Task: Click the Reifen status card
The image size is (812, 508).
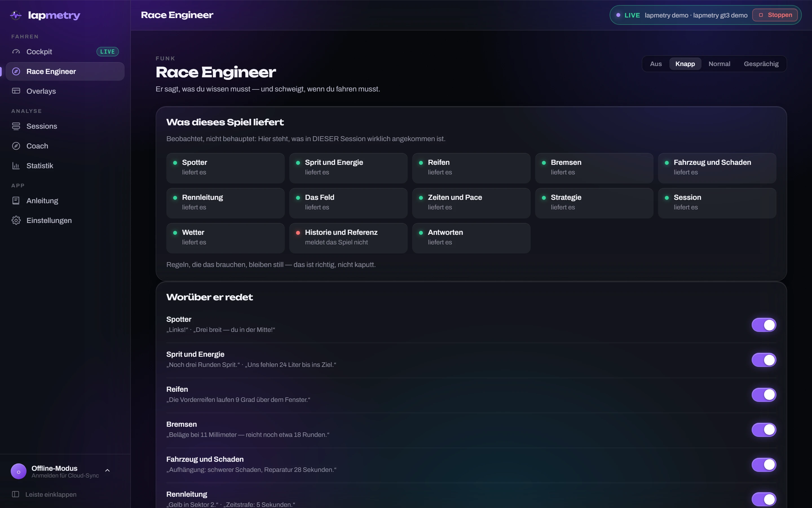Action: (x=471, y=168)
